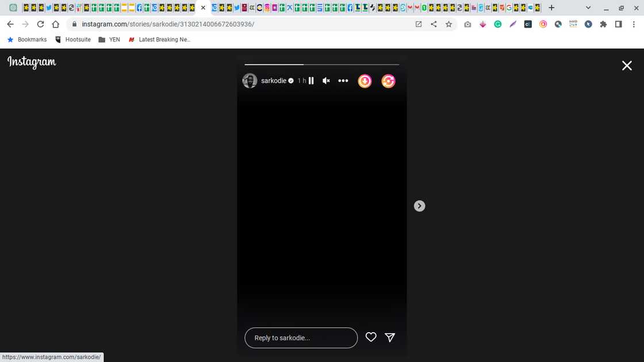644x362 pixels.
Task: Click the orange refresh-style icon in story header
Action: coord(388,82)
